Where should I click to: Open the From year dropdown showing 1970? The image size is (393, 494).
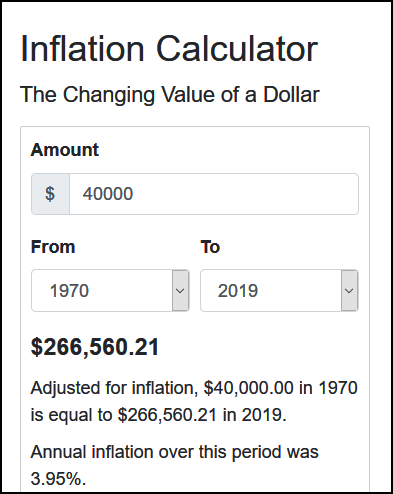(110, 291)
